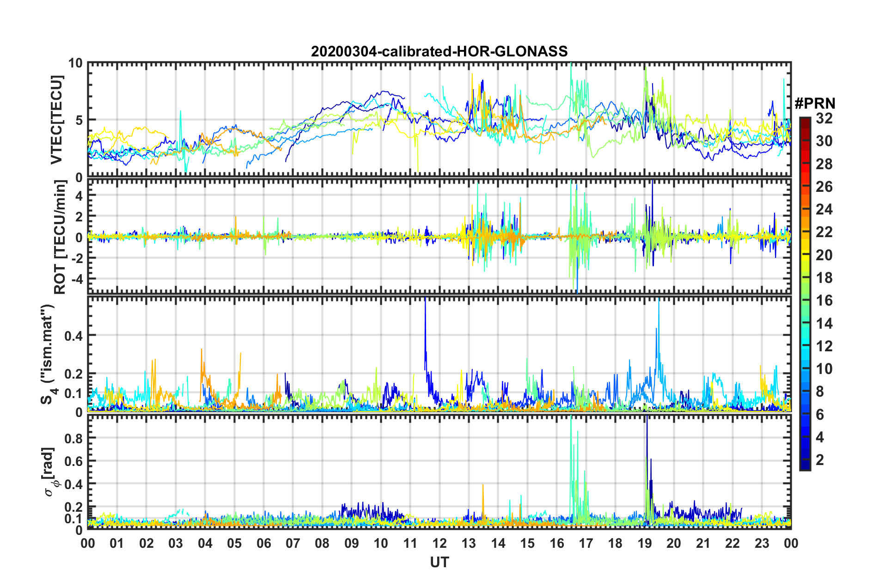This screenshot has height=588, width=879.
Task: Click the sigma phi tick label 0.8
Action: [73, 438]
